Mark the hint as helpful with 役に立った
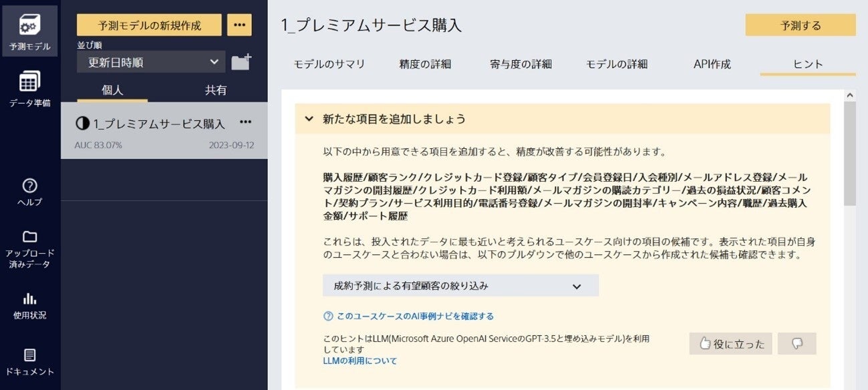 coord(730,343)
